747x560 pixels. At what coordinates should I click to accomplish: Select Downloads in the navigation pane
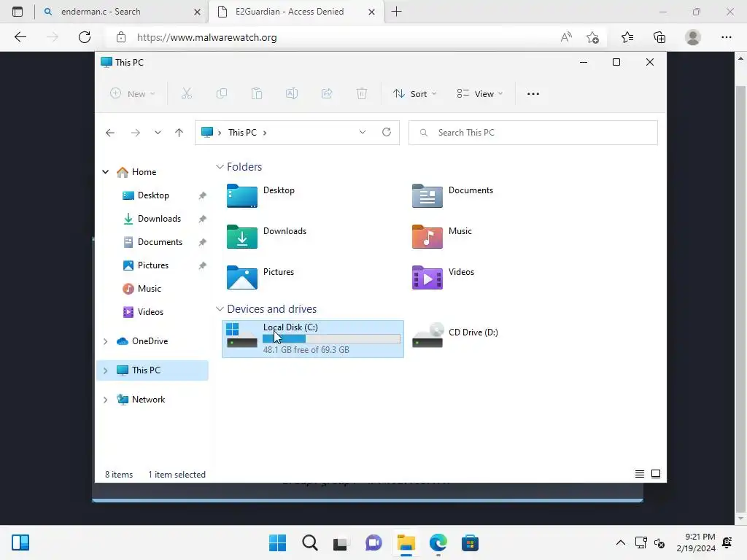159,219
